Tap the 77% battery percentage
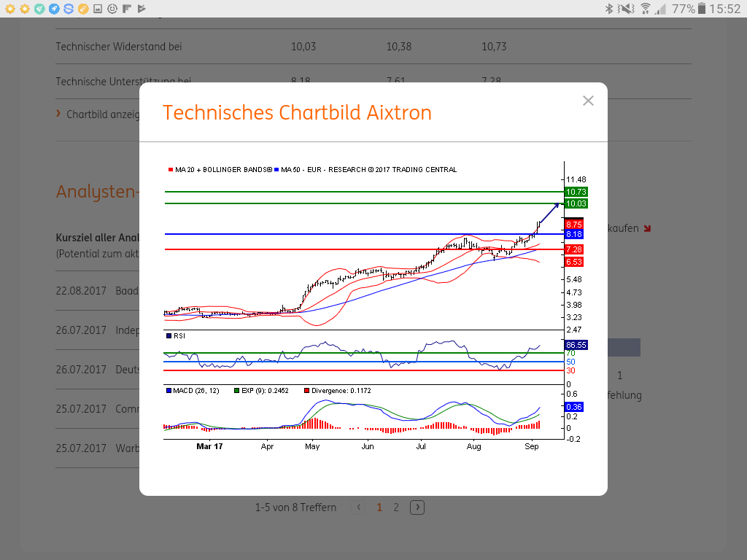The height and width of the screenshot is (560, 747). 684,9
